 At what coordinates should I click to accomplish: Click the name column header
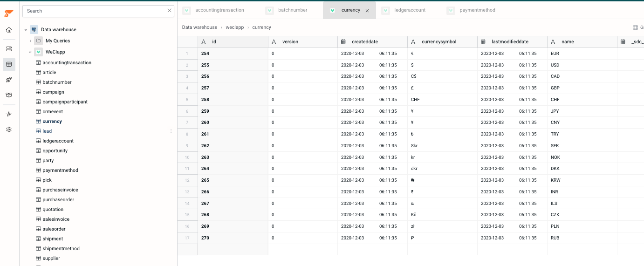(x=582, y=41)
